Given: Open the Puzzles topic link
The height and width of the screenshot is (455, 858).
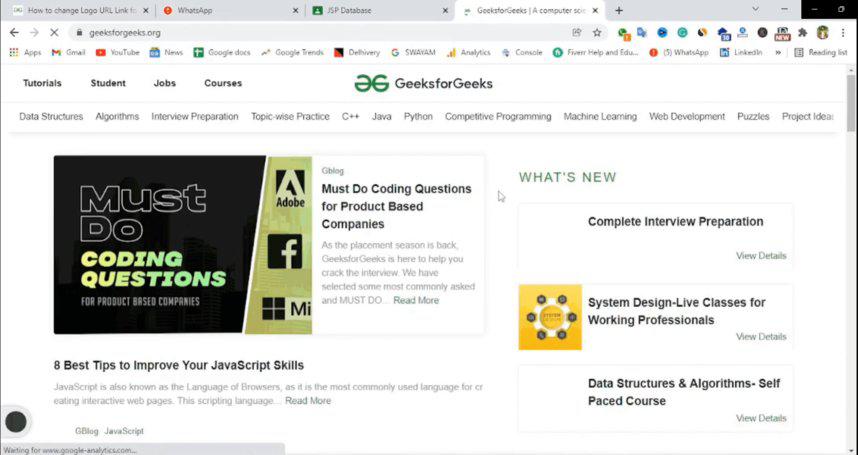Looking at the screenshot, I should tap(753, 116).
